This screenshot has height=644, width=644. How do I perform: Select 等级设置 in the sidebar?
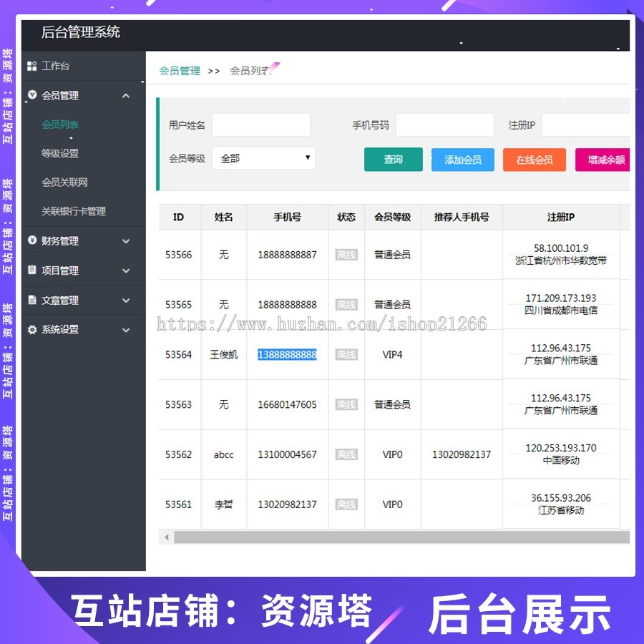click(62, 153)
